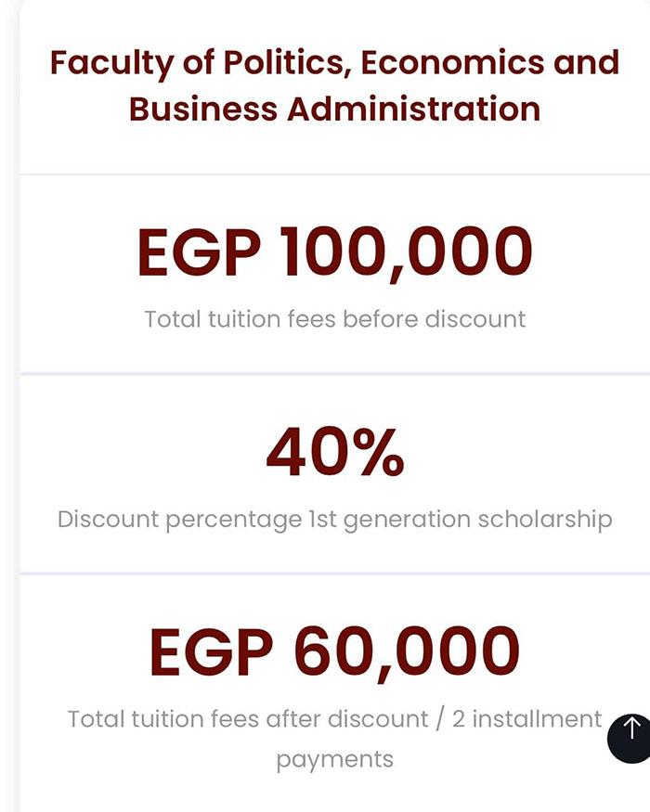650x812 pixels.
Task: Click the EGP 100,000 tuition amount
Action: click(x=334, y=252)
